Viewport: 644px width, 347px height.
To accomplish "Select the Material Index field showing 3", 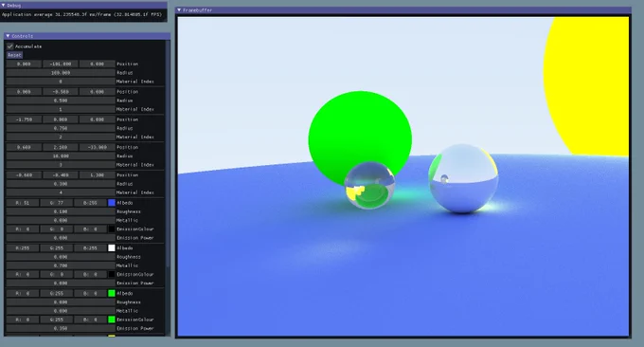I will tap(61, 165).
